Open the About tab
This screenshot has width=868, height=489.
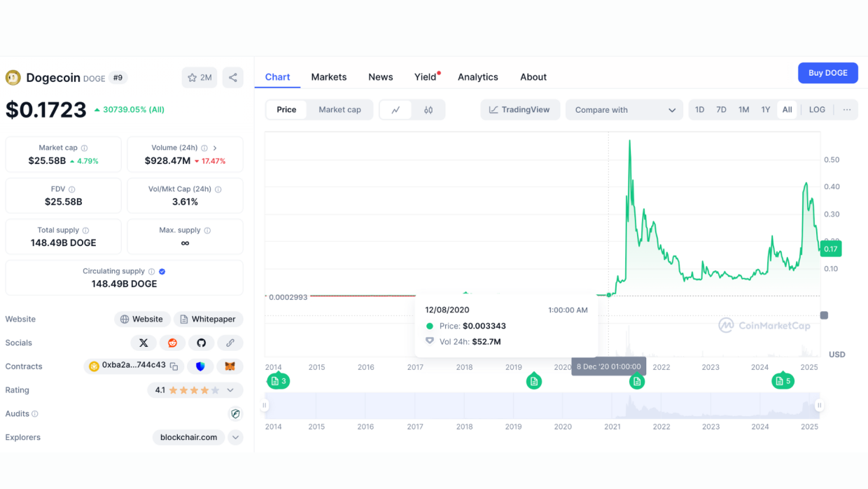point(533,77)
